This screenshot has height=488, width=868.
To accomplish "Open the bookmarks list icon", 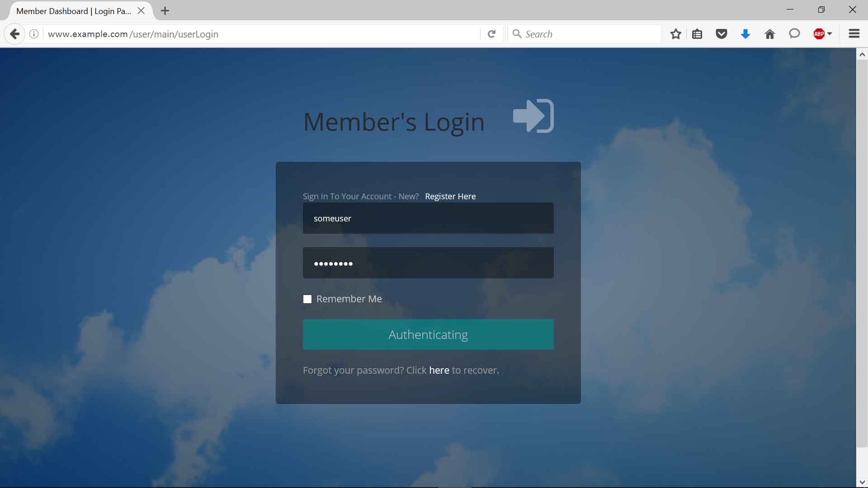I will (697, 34).
